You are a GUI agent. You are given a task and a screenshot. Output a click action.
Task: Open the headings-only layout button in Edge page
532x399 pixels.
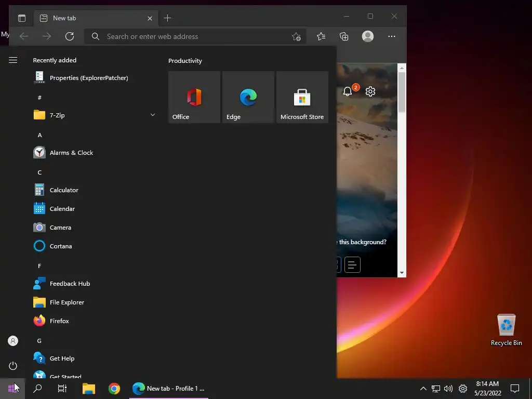pos(352,264)
